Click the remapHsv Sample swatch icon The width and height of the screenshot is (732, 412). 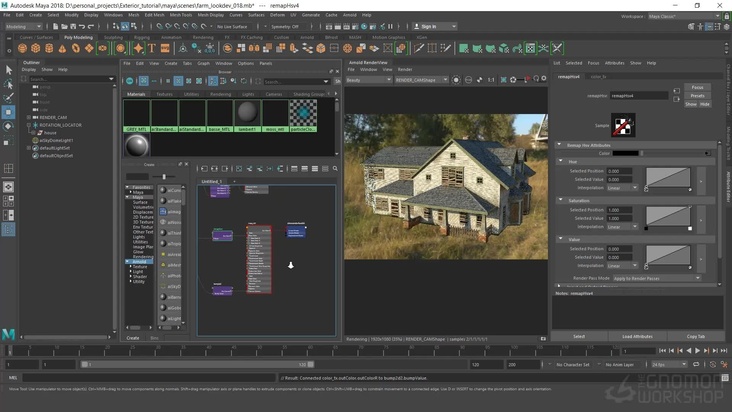click(623, 125)
